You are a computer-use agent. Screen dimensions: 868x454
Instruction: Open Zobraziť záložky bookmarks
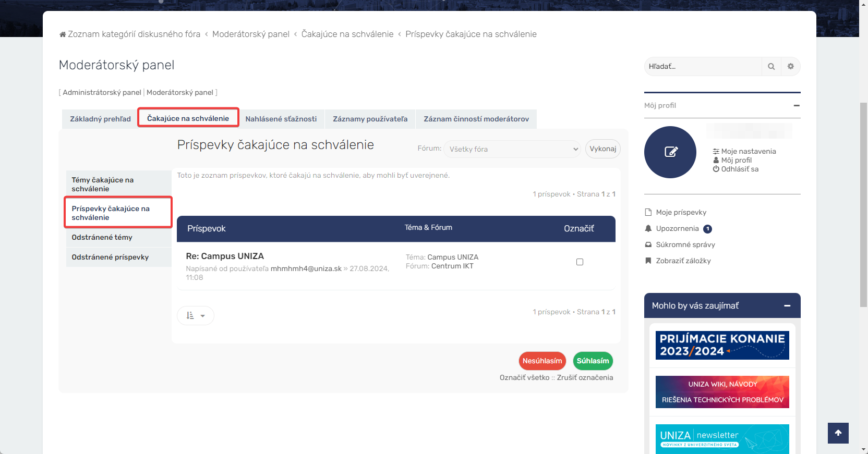click(683, 261)
